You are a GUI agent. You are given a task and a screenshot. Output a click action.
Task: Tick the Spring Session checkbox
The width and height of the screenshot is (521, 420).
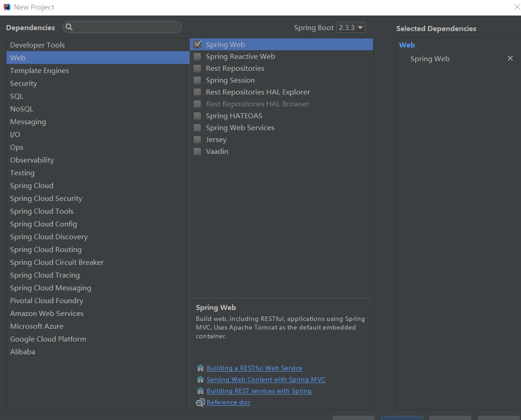tap(197, 80)
